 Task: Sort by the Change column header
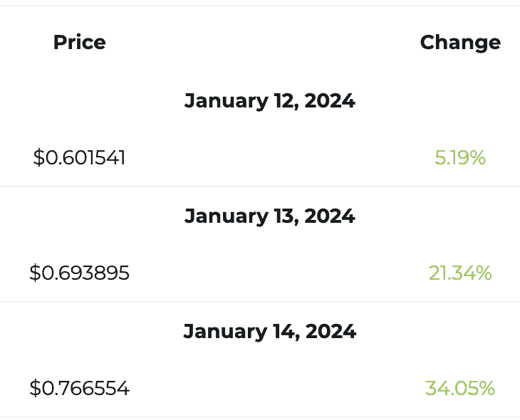pyautogui.click(x=460, y=43)
